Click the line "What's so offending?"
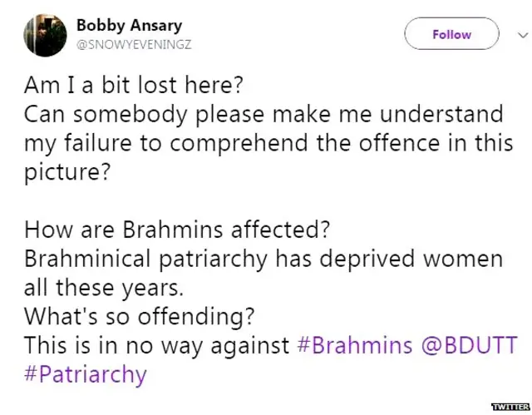This screenshot has width=532, height=415. [137, 316]
